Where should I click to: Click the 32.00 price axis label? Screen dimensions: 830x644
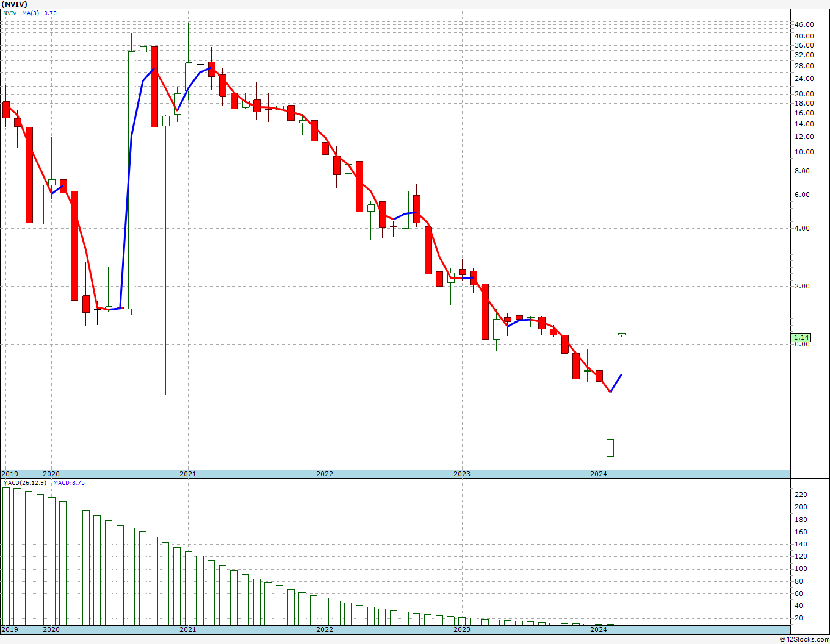[x=804, y=55]
